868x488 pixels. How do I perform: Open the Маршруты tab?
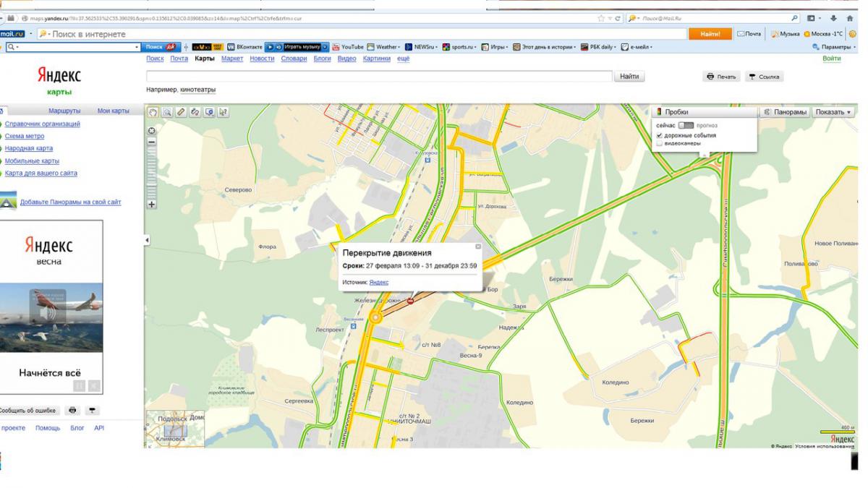point(64,111)
